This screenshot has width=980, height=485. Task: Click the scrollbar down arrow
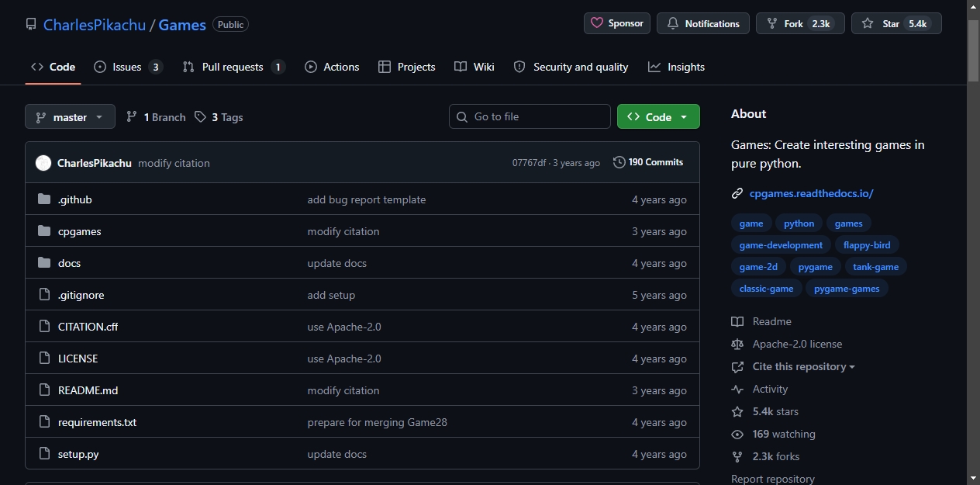(973, 478)
